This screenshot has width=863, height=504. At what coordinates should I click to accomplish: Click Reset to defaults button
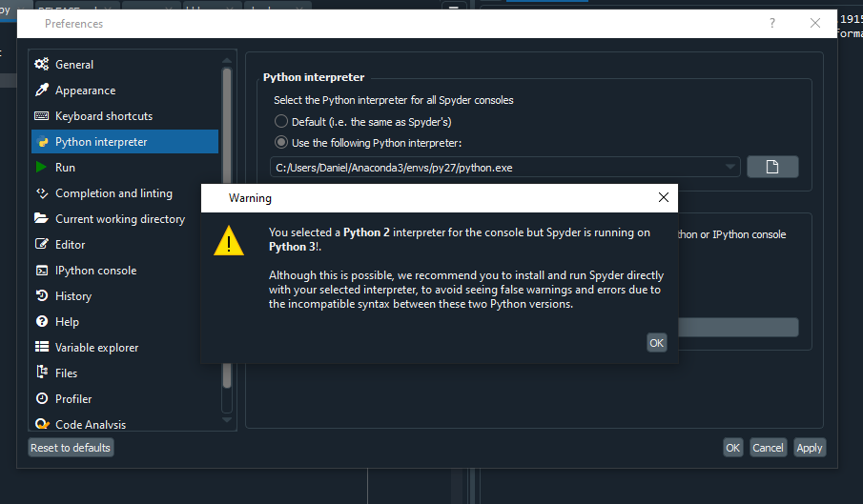pos(71,448)
